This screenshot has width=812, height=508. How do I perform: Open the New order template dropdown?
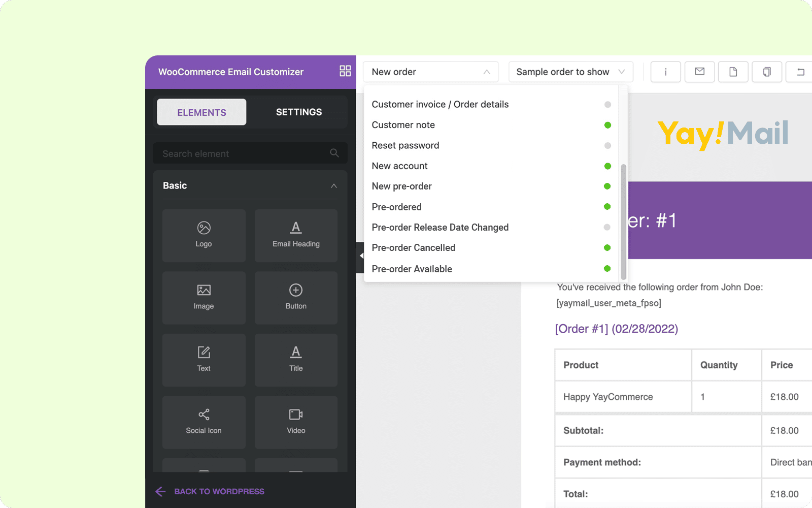coord(430,72)
